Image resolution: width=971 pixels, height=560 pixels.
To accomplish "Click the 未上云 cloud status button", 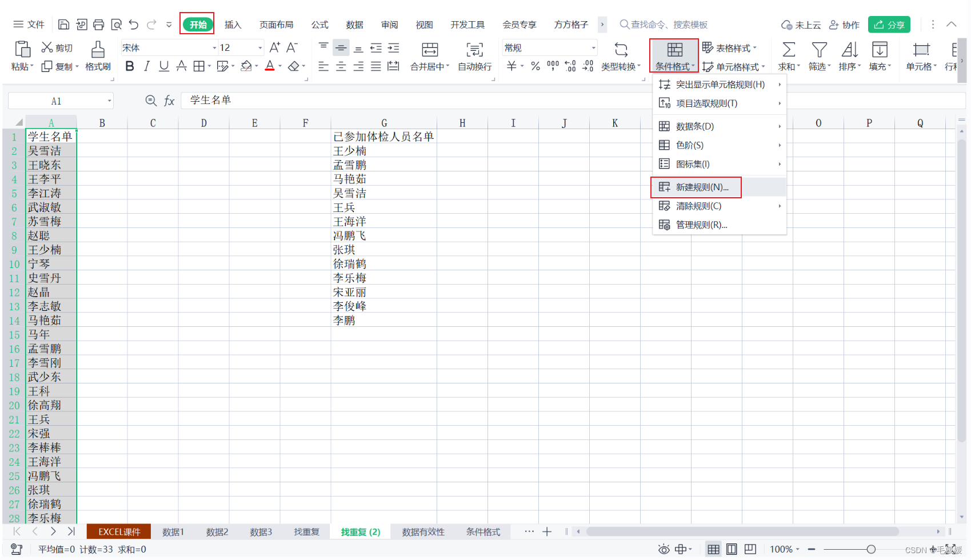I will [x=801, y=25].
